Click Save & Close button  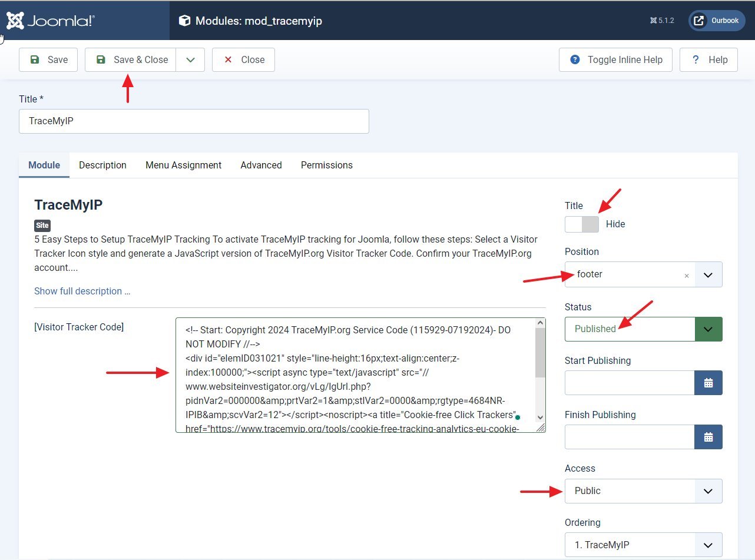click(131, 59)
